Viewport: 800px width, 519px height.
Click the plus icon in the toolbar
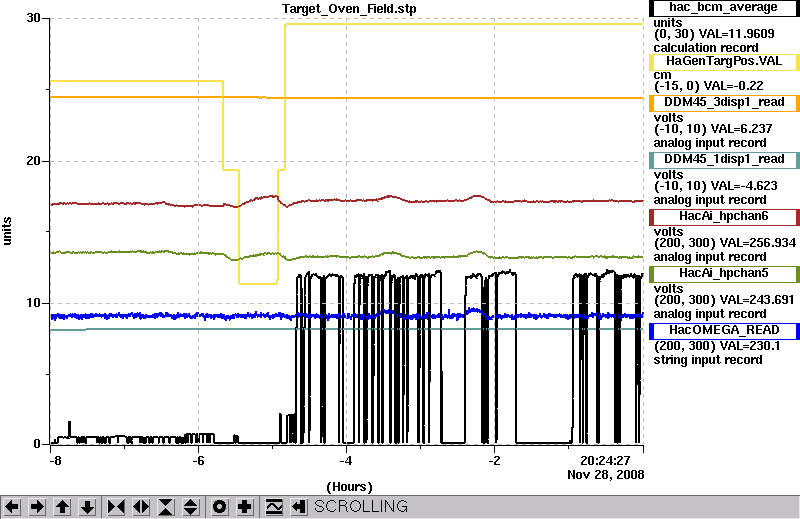point(245,507)
